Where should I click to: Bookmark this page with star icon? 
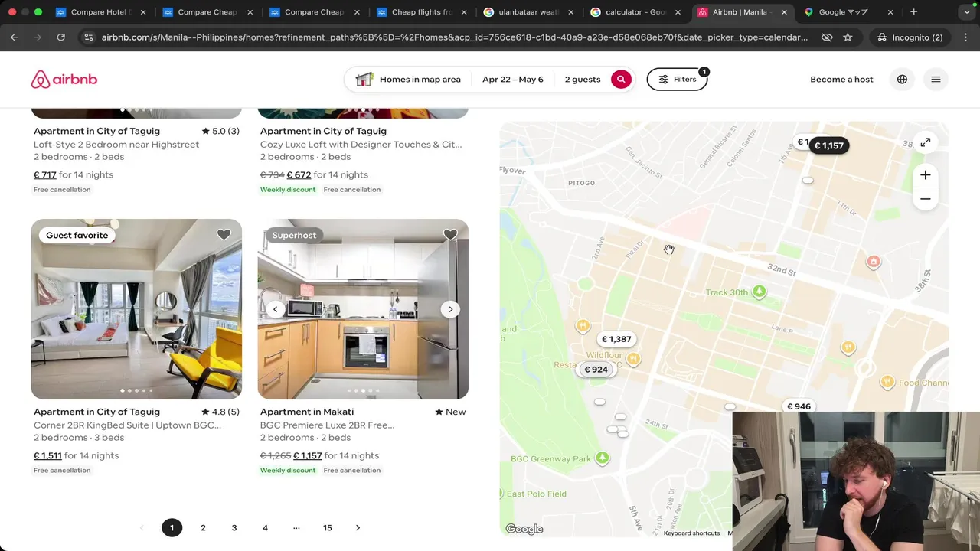[848, 37]
